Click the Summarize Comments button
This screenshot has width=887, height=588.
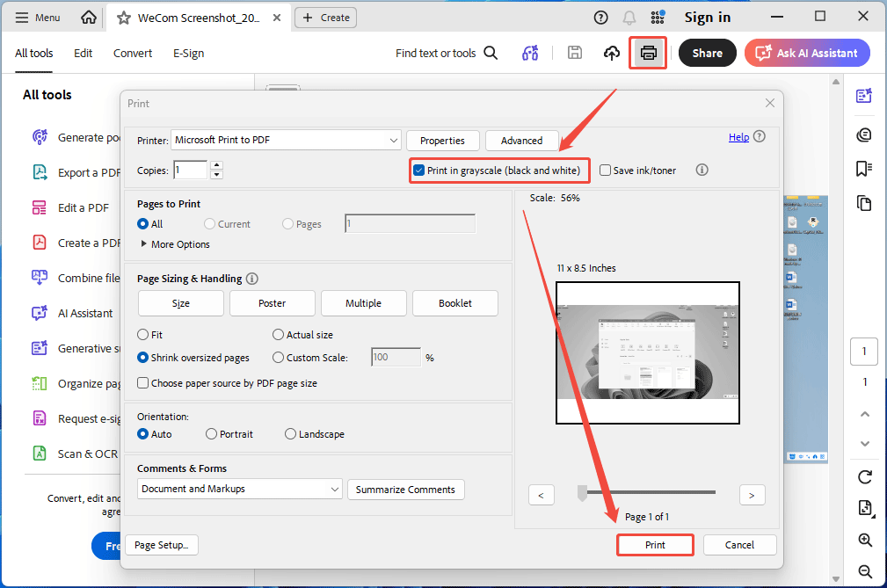405,490
